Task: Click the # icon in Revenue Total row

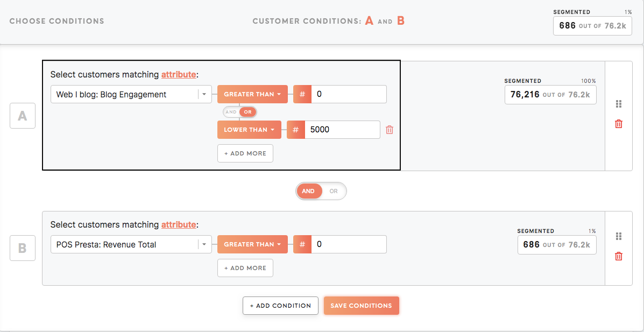Action: tap(302, 244)
